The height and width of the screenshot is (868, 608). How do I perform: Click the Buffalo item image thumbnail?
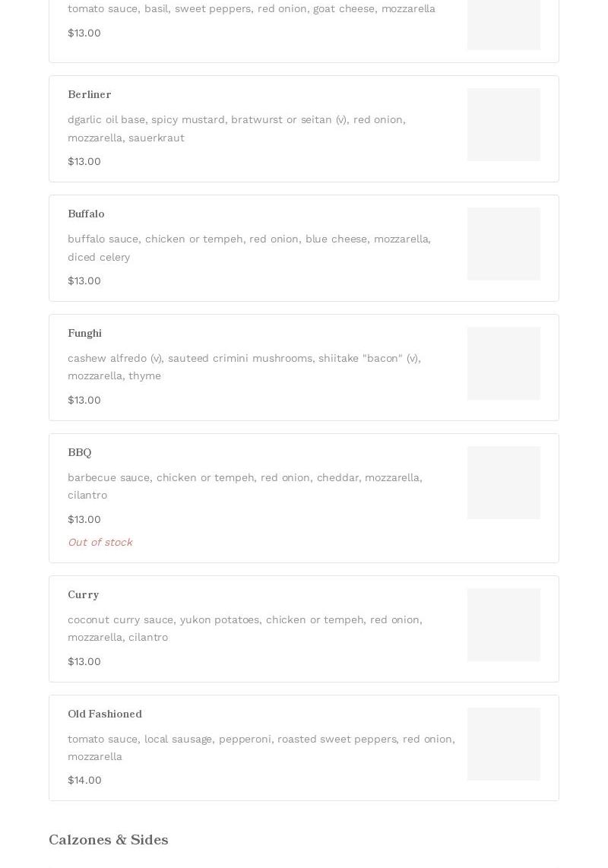click(503, 243)
